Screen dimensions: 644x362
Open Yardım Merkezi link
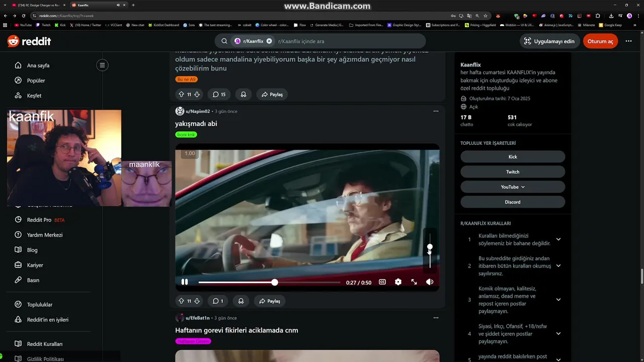click(45, 235)
